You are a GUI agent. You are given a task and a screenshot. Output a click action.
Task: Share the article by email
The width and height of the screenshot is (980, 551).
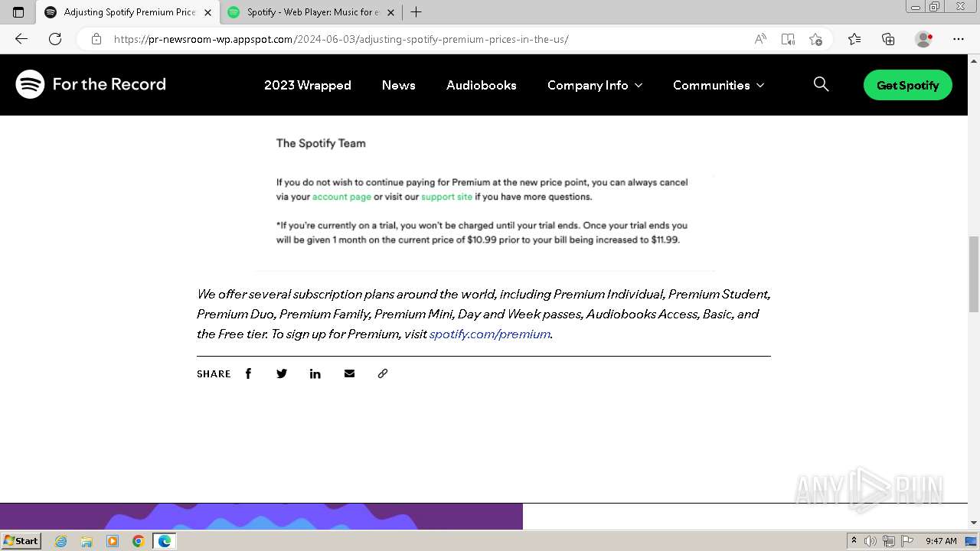tap(349, 373)
